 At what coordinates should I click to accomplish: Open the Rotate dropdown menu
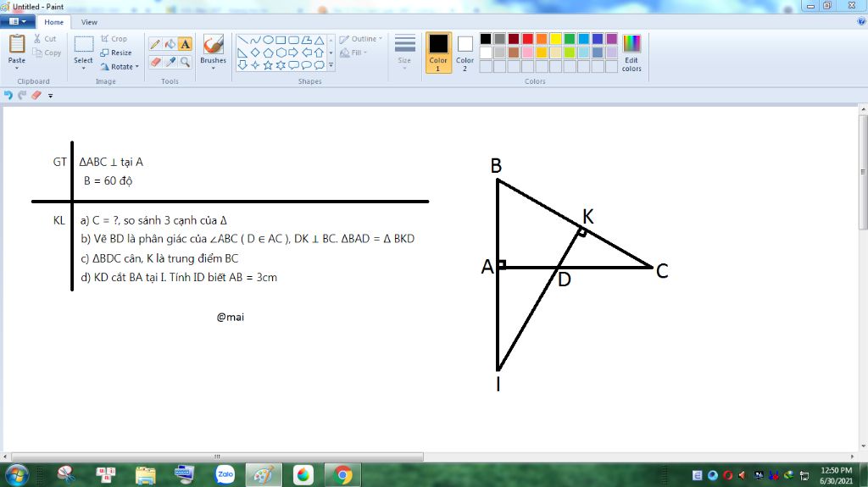[x=120, y=66]
